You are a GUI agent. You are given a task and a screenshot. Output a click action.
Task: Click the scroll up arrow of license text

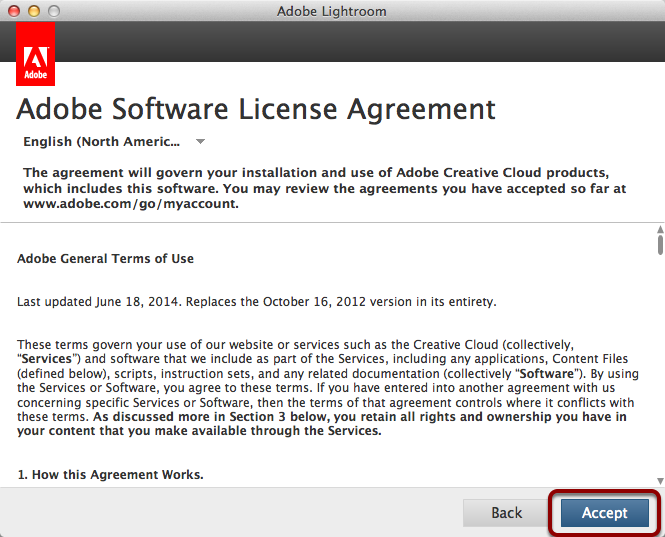pos(660,229)
